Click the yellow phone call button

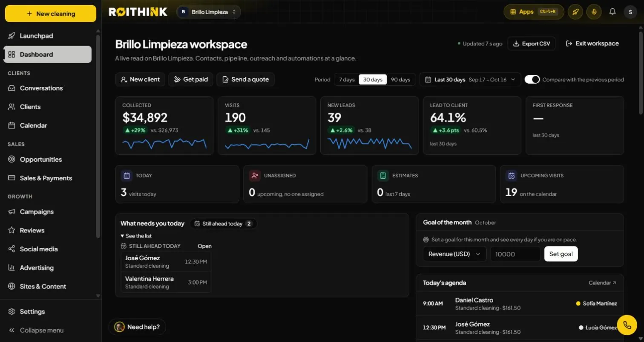point(627,325)
